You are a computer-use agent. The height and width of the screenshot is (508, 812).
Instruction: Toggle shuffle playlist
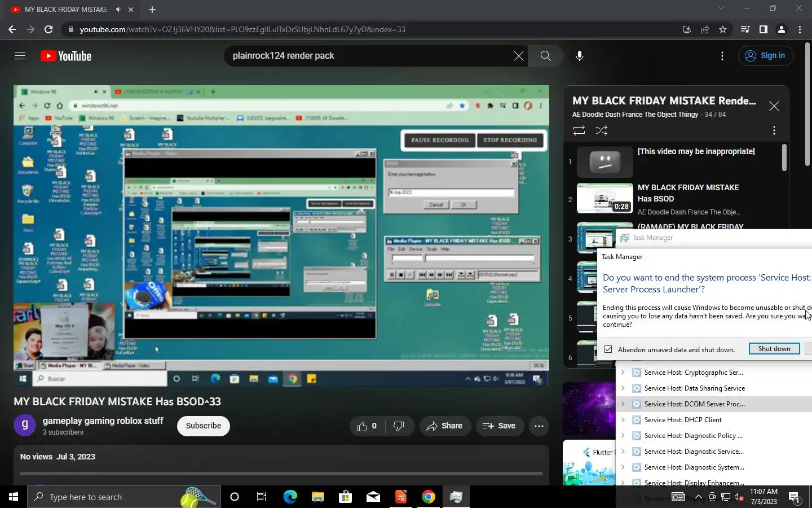(x=602, y=130)
